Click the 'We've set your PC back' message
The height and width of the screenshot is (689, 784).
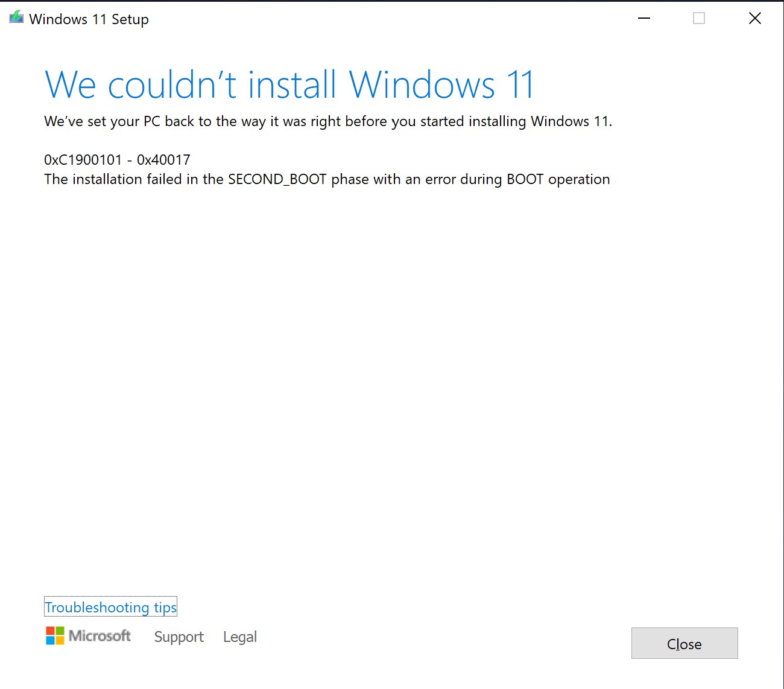coord(328,121)
